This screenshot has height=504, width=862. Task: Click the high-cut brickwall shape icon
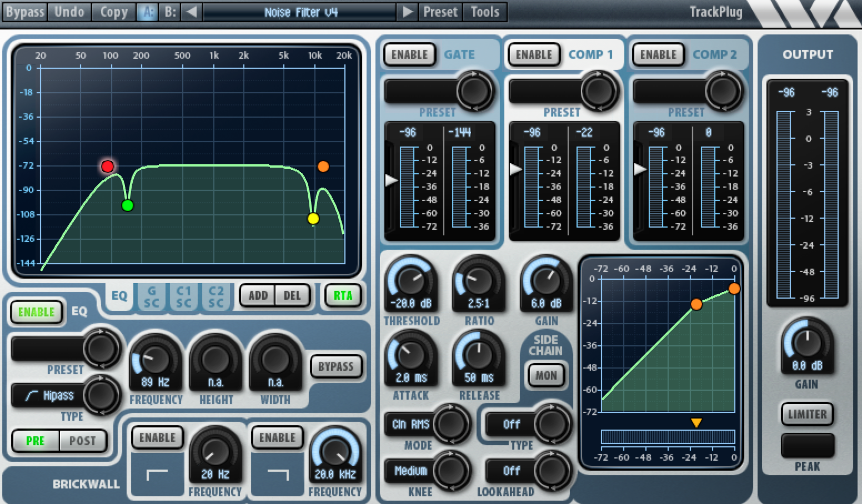[278, 475]
